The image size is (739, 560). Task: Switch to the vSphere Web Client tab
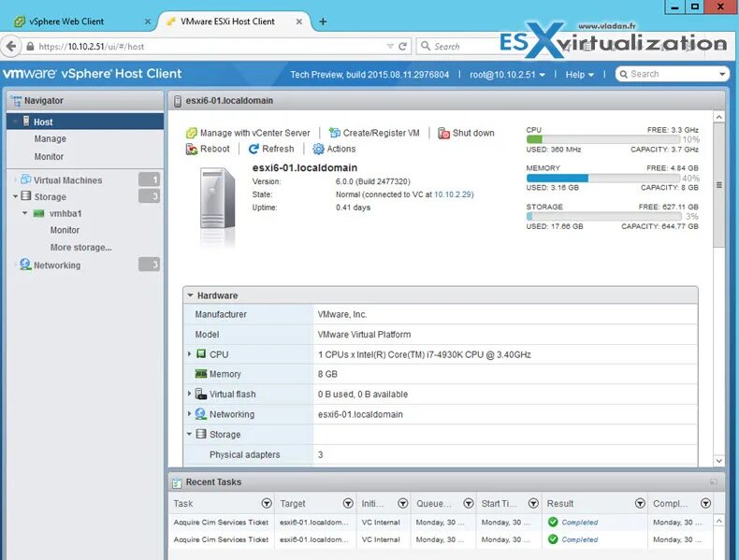coord(66,22)
